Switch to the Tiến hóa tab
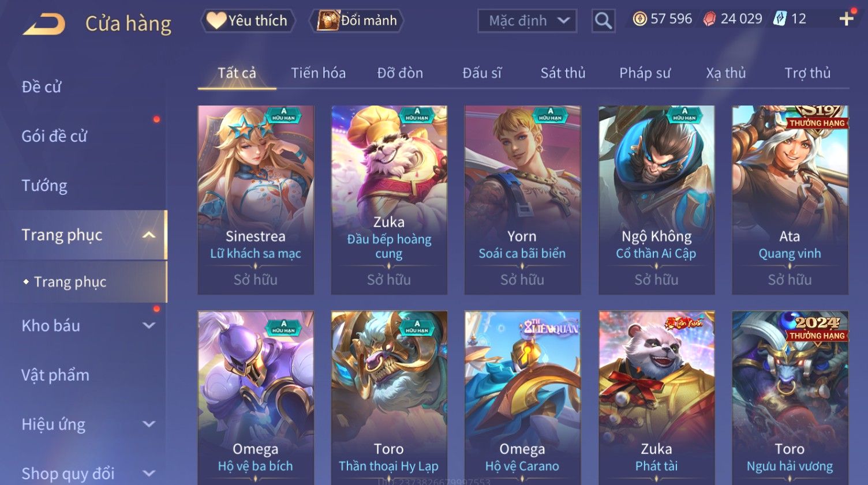868x485 pixels. pos(319,73)
